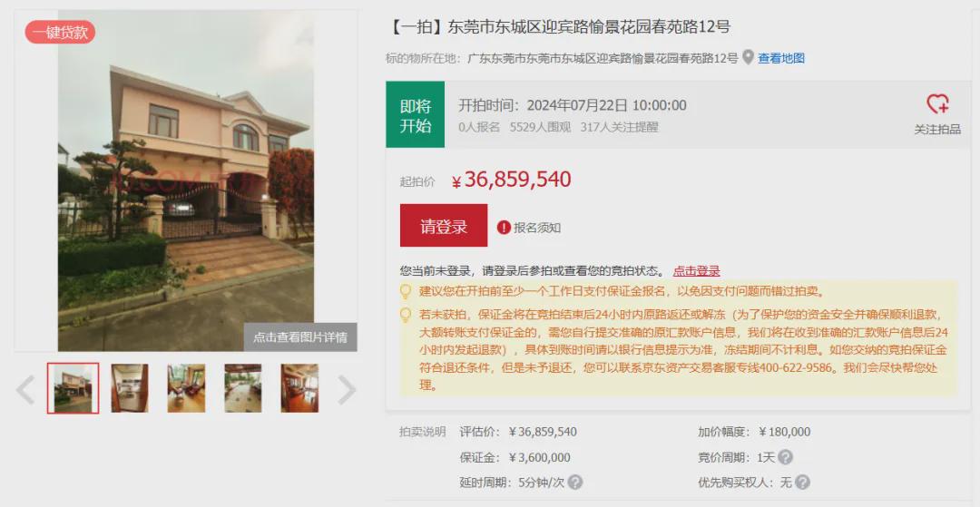Select the first house exterior thumbnail
980x507 pixels.
[x=73, y=388]
